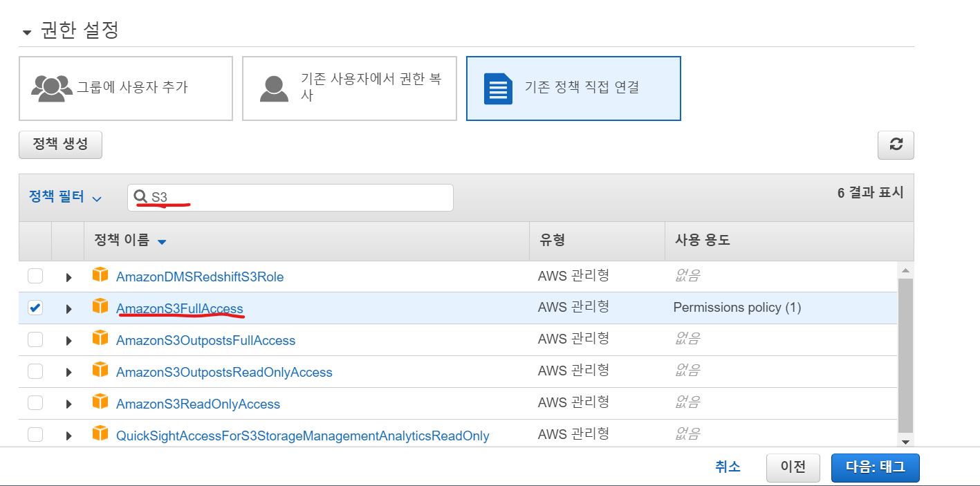Check the QuickSightAccessForS3StorageManagementAnalyticsReadOnly checkbox
The height and width of the screenshot is (486, 980).
[x=35, y=435]
